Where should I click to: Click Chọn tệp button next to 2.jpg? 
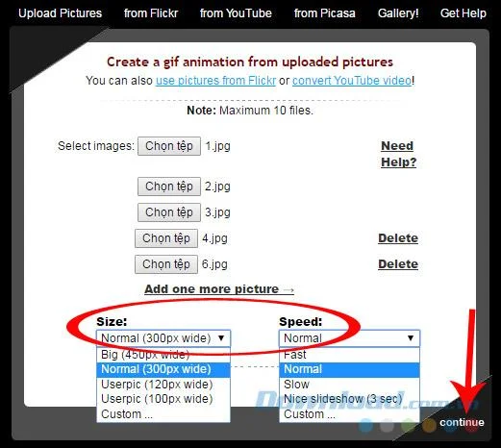coord(169,187)
